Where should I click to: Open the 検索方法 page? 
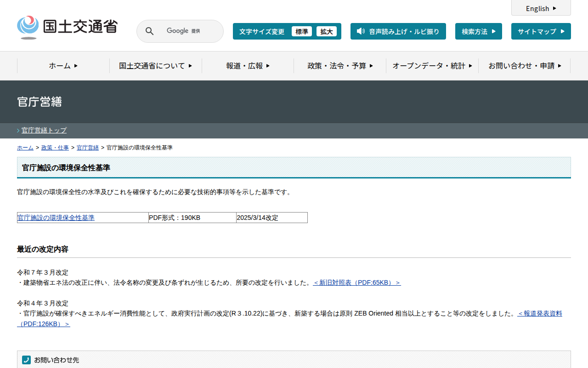478,31
